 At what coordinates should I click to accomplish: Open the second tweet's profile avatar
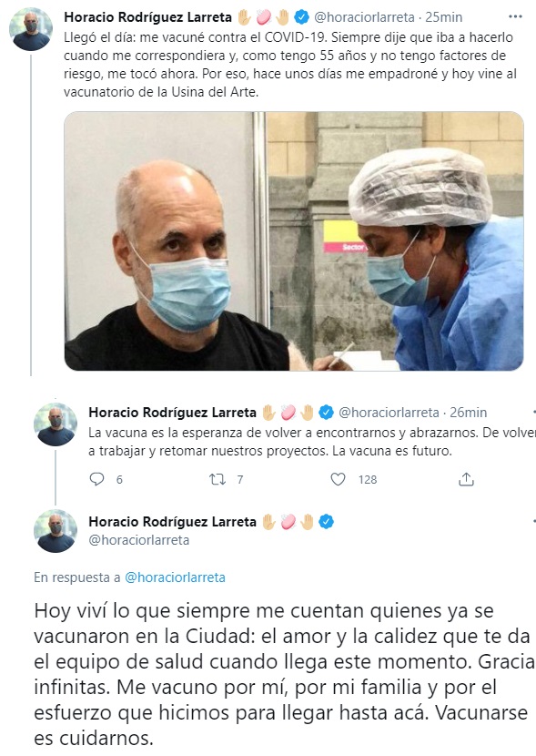click(56, 424)
